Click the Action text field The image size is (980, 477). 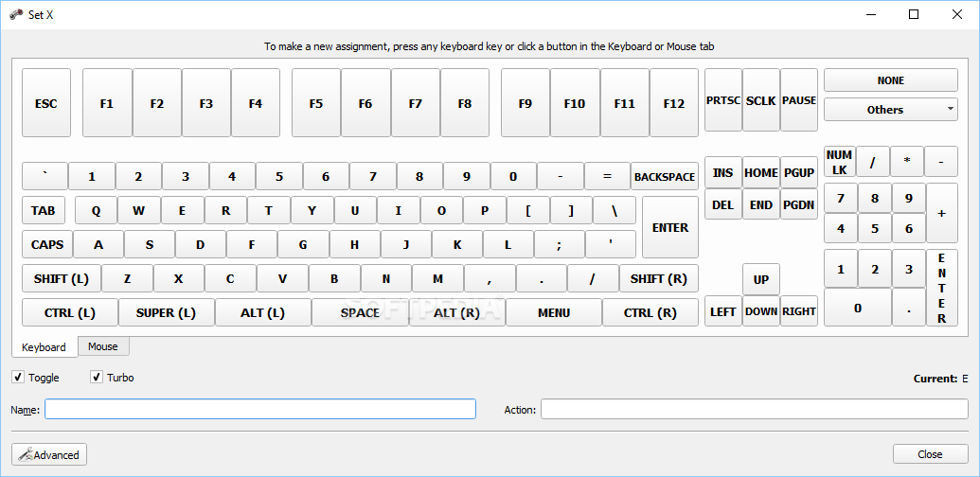pyautogui.click(x=755, y=410)
